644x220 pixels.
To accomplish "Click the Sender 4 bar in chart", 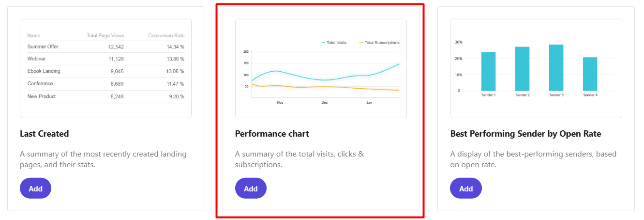I will click(x=590, y=74).
